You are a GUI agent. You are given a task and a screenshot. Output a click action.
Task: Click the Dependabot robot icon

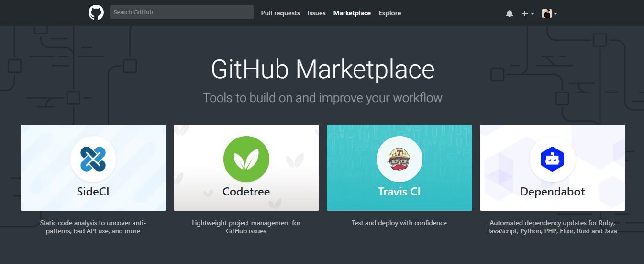tap(553, 159)
